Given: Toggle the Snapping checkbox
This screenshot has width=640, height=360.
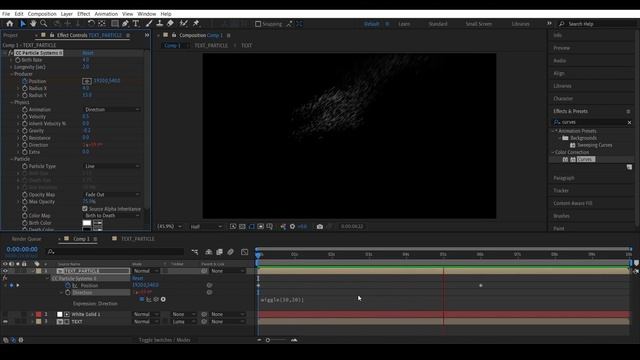Looking at the screenshot, I should point(258,24).
